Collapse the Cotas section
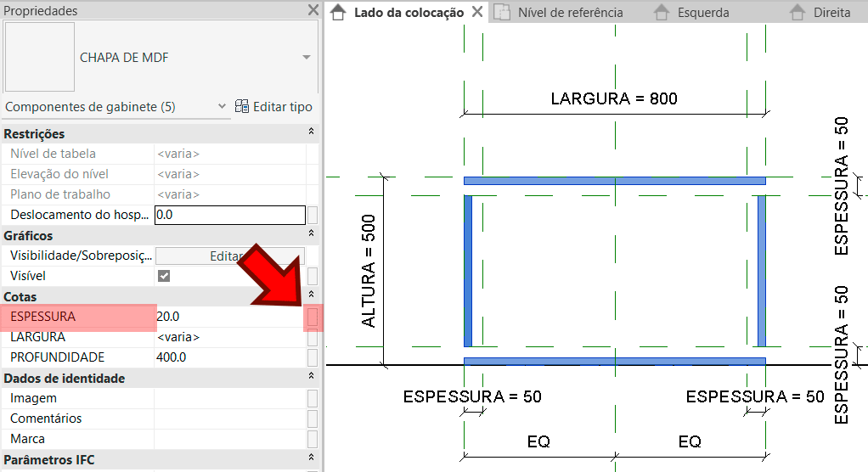Image resolution: width=868 pixels, height=472 pixels. 311,295
